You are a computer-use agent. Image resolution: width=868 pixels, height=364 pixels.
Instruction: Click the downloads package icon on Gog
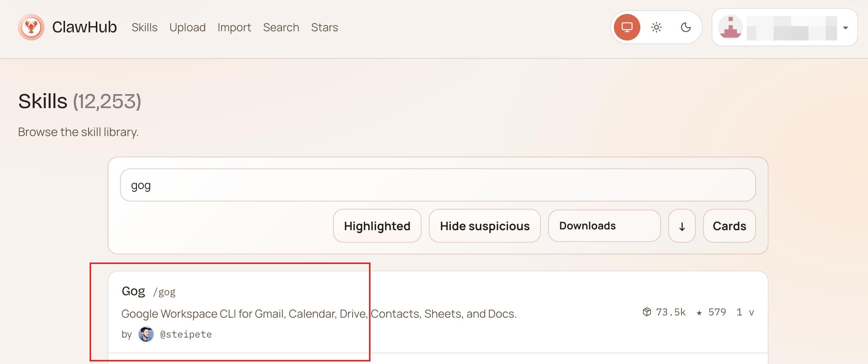(647, 312)
